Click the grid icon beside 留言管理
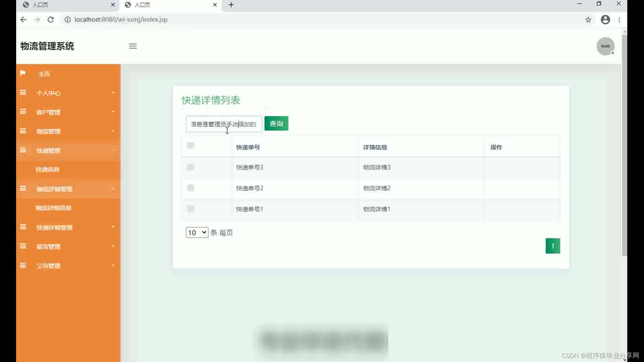 click(23, 246)
